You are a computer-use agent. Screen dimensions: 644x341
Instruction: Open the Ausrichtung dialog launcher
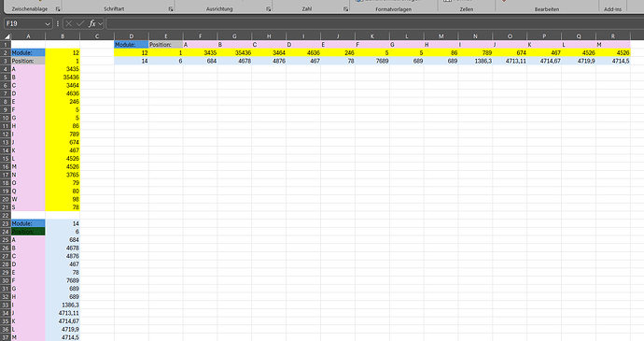tap(268, 9)
